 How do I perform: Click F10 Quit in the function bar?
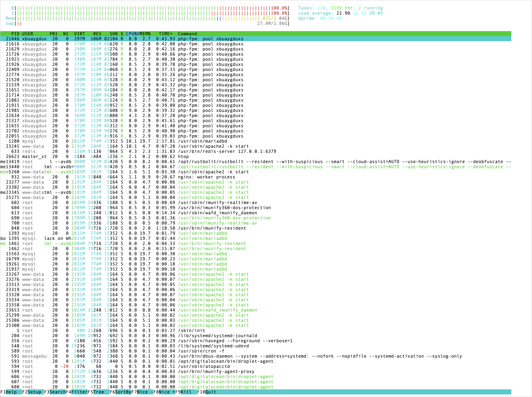click(x=207, y=392)
